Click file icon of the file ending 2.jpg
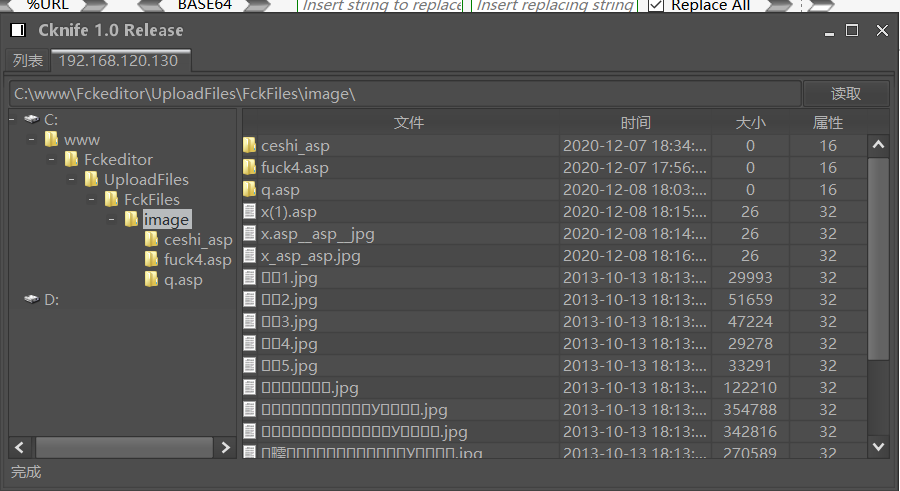The height and width of the screenshot is (491, 900). tap(250, 299)
